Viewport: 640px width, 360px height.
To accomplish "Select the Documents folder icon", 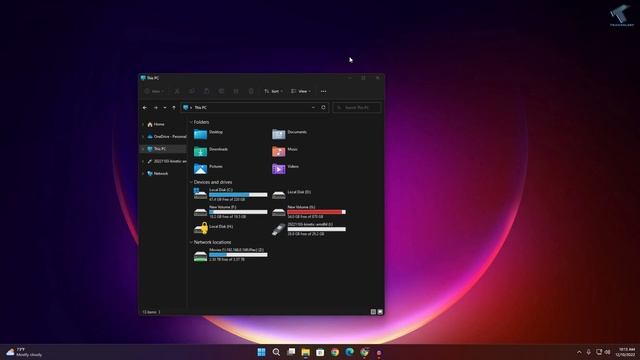I will point(279,134).
